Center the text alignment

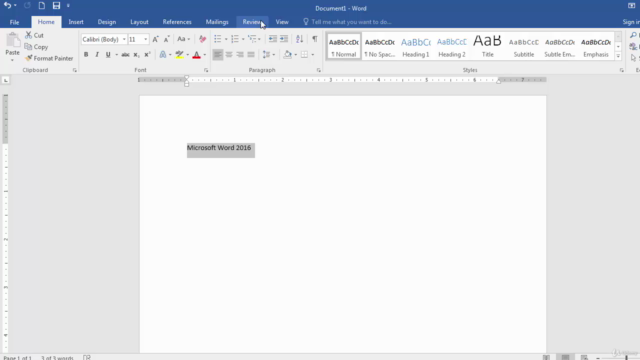coord(229,54)
